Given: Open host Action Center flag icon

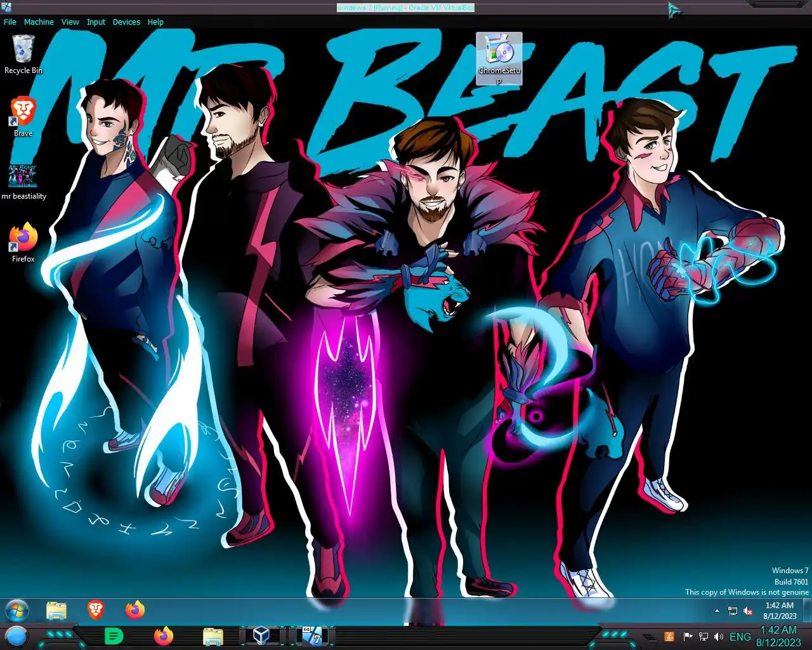Looking at the screenshot, I should (688, 636).
